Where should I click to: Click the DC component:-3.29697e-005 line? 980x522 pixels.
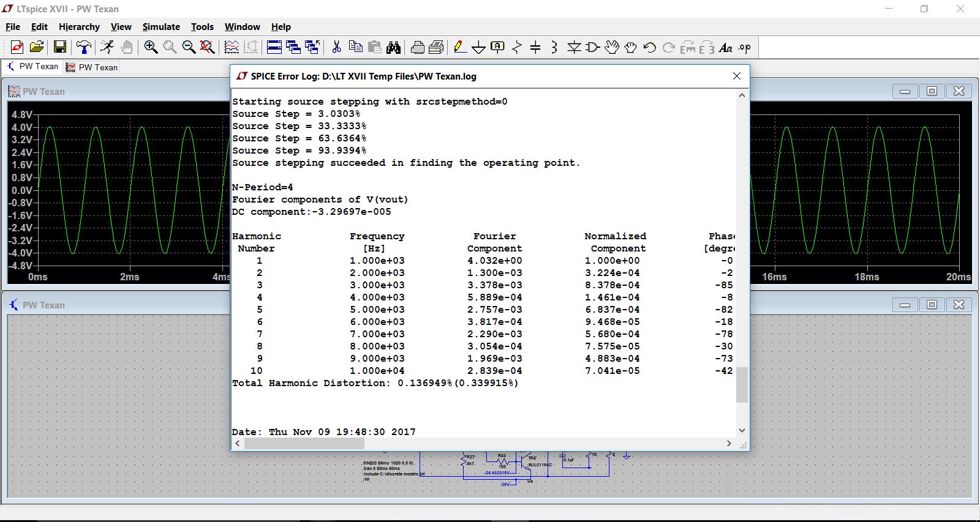tap(311, 212)
